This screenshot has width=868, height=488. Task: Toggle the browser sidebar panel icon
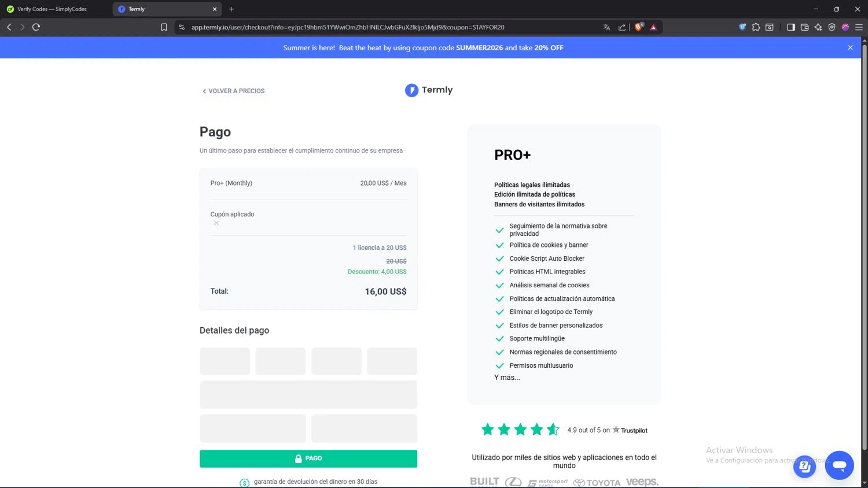coord(791,27)
